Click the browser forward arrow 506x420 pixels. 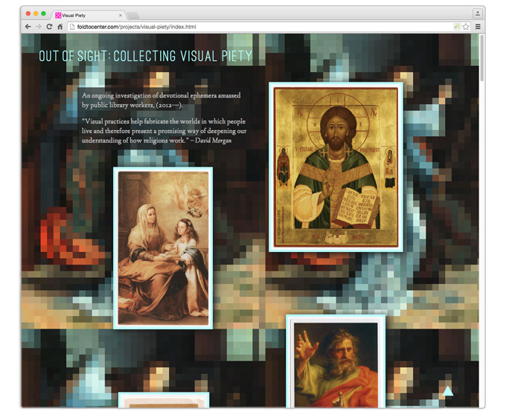39,27
